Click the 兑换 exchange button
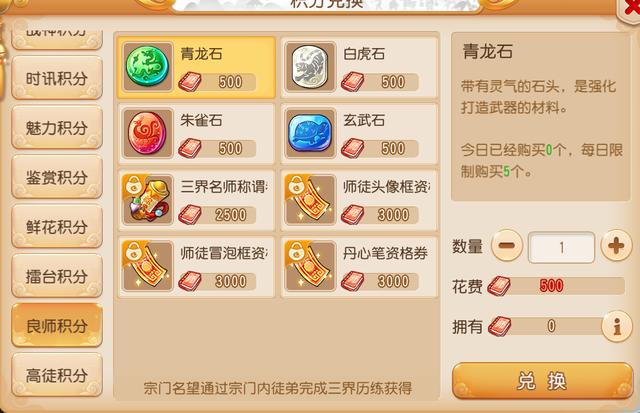 coord(542,381)
